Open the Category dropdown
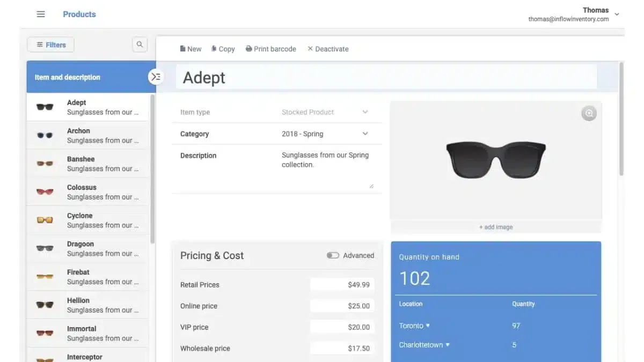Viewport: 644px width, 362px height. coord(325,134)
